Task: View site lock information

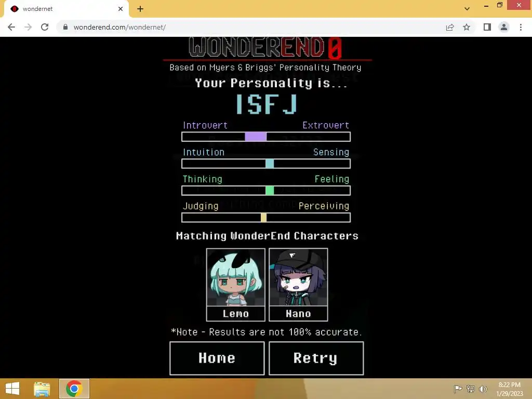Action: 65,27
